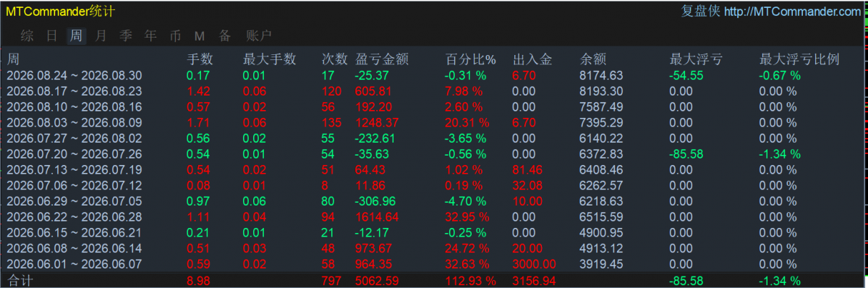The image size is (868, 288).
Task: Click the 出入金 column header
Action: click(x=532, y=59)
